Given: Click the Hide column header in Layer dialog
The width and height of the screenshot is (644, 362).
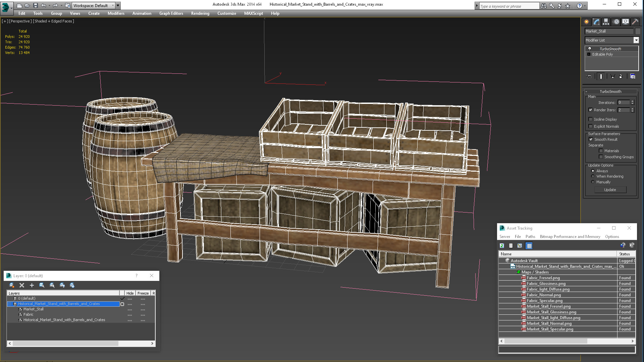Looking at the screenshot, I should tap(130, 293).
